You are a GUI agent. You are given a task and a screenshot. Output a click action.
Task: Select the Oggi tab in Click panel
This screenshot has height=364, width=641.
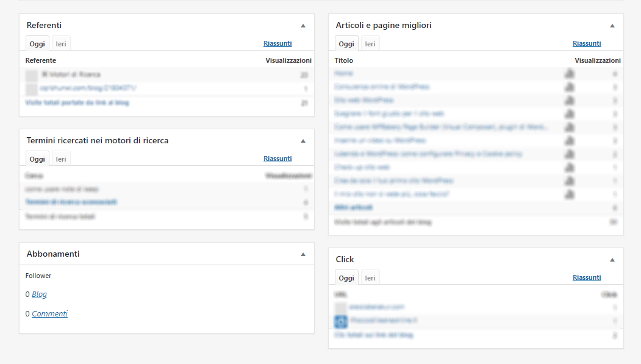[x=346, y=278]
